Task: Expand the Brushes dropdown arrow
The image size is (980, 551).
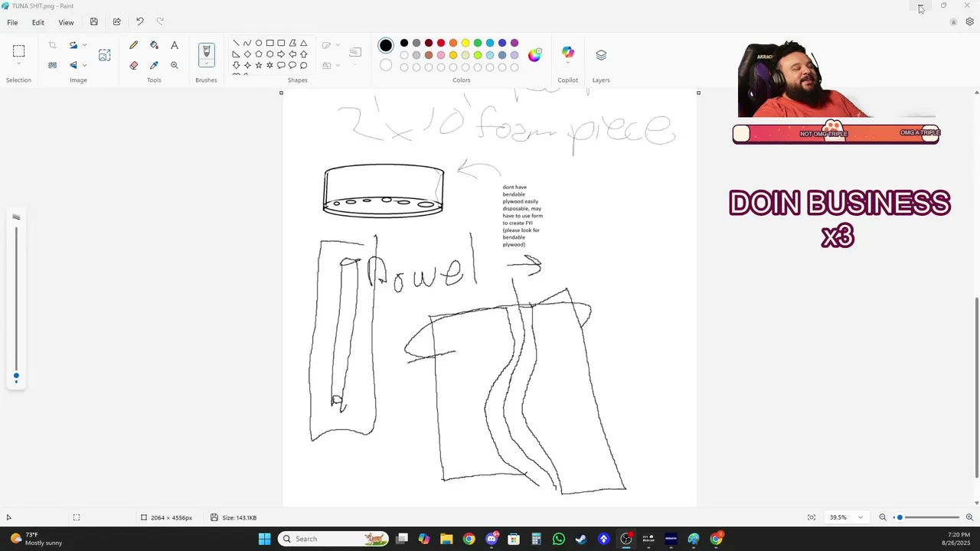Action: click(x=206, y=65)
